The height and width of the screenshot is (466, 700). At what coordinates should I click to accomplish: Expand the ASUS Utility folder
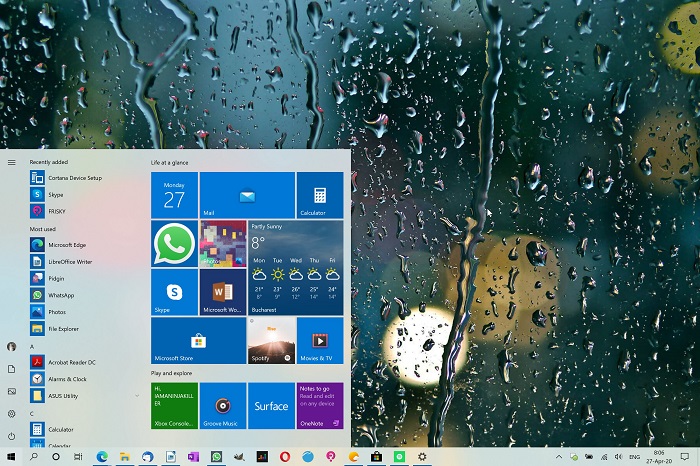click(85, 396)
